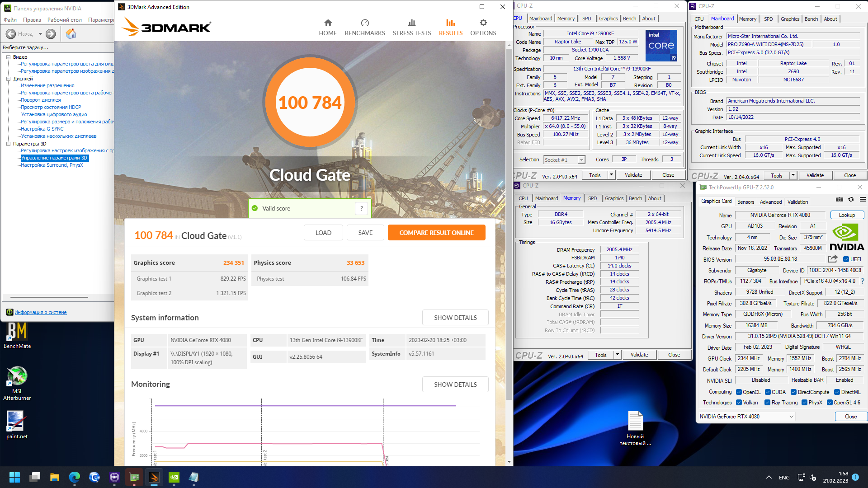Open the 3DMark HOME section
This screenshot has width=868, height=488.
click(x=328, y=28)
